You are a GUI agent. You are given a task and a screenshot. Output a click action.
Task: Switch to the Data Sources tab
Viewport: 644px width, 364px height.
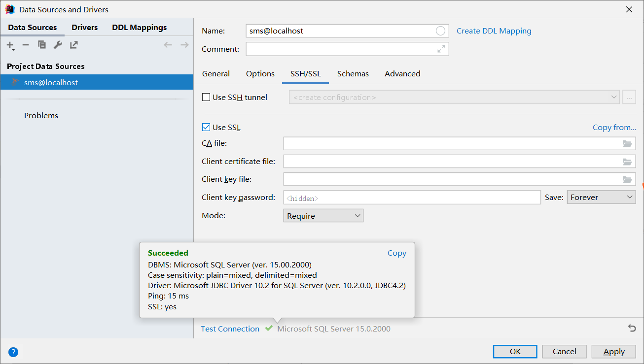tap(33, 28)
